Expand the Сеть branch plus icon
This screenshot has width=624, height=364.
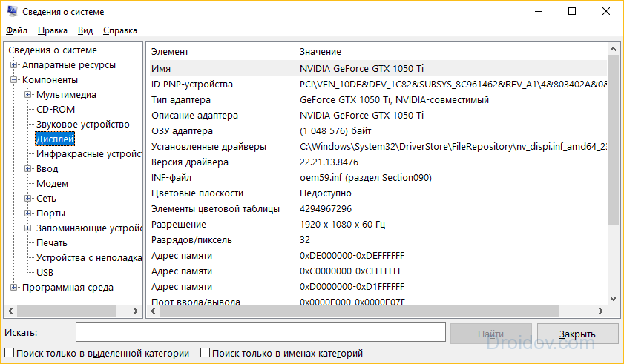click(x=28, y=198)
